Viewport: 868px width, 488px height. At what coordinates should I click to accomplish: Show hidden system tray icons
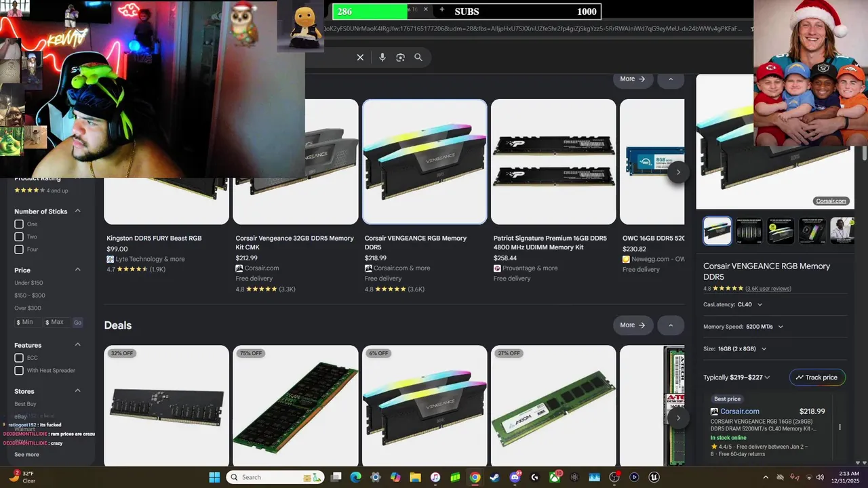pyautogui.click(x=765, y=477)
